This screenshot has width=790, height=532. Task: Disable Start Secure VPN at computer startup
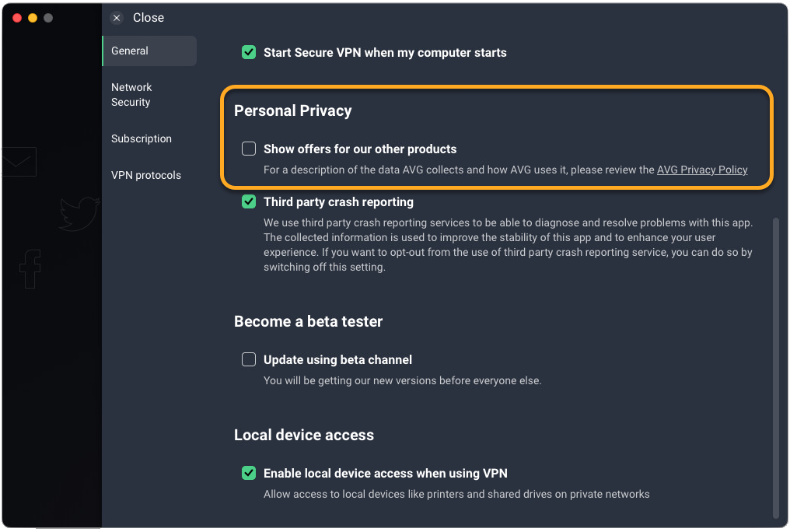point(249,53)
